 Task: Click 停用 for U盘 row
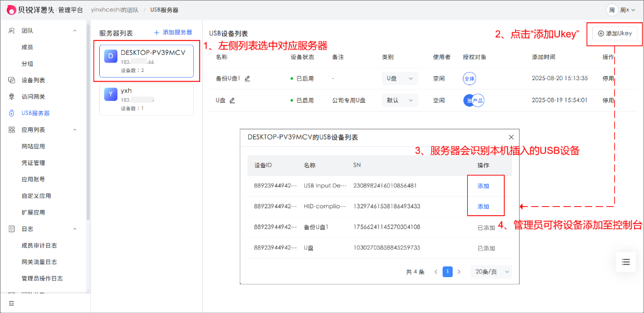[x=608, y=100]
